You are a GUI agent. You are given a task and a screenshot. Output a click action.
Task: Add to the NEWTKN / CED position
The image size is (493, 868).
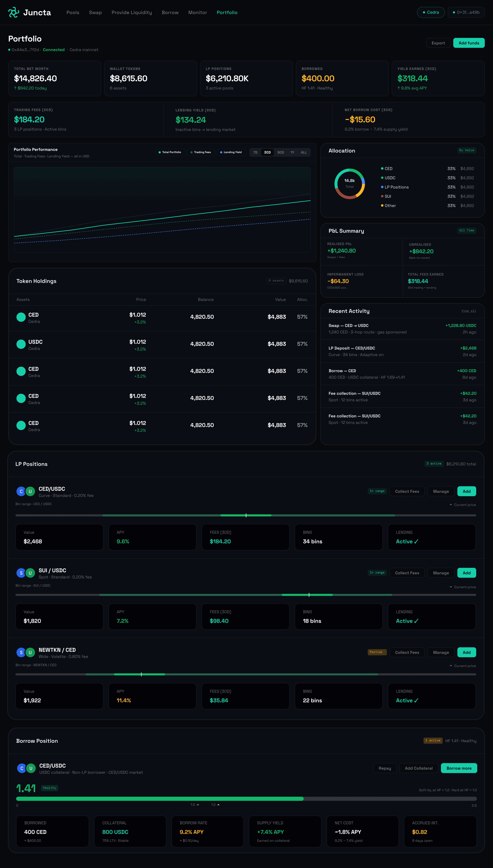[x=467, y=652]
